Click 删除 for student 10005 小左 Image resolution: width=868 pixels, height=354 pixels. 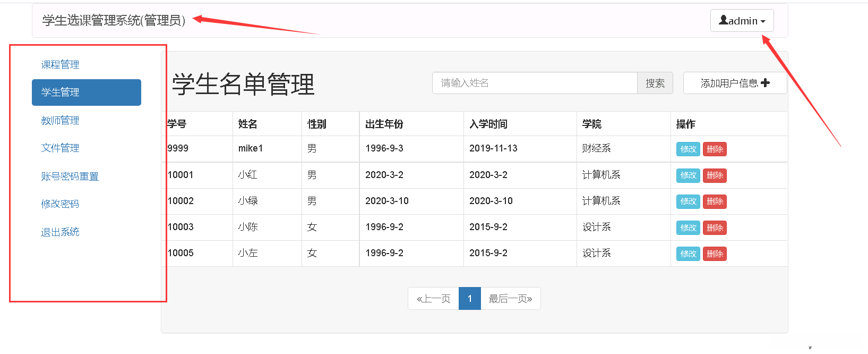point(715,254)
